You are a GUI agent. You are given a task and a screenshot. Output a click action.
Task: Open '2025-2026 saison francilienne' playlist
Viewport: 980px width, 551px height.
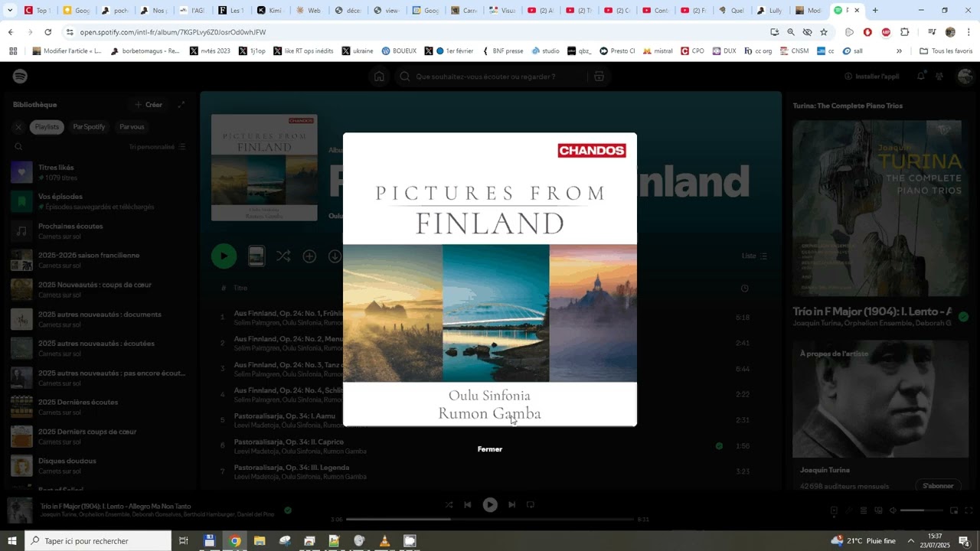coord(100,260)
